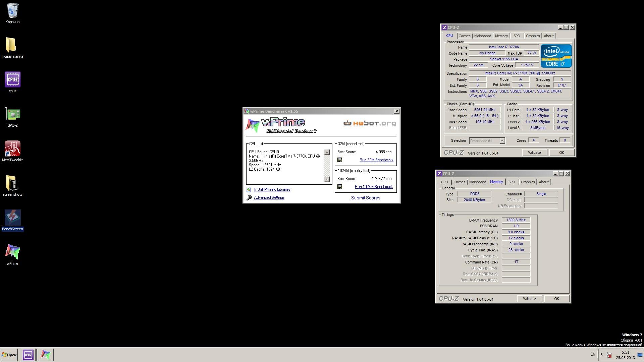The height and width of the screenshot is (362, 644).
Task: Click the network tray icon with red X
Action: click(x=609, y=355)
